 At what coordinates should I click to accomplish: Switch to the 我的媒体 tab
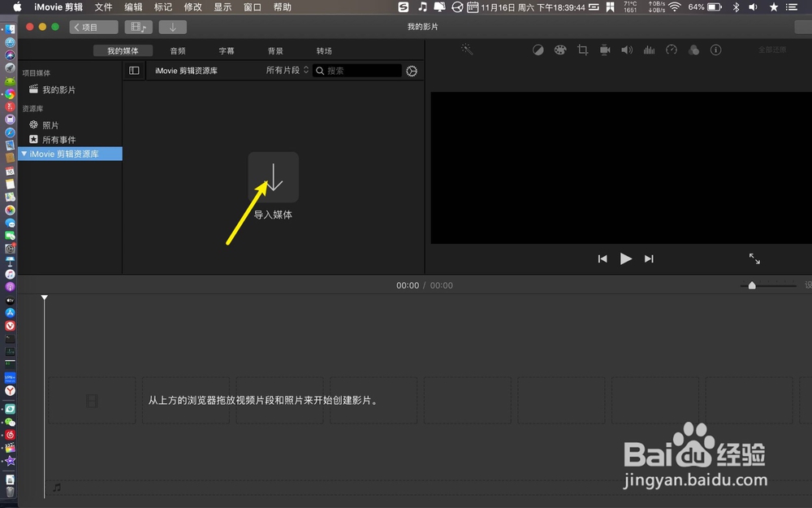(x=123, y=50)
